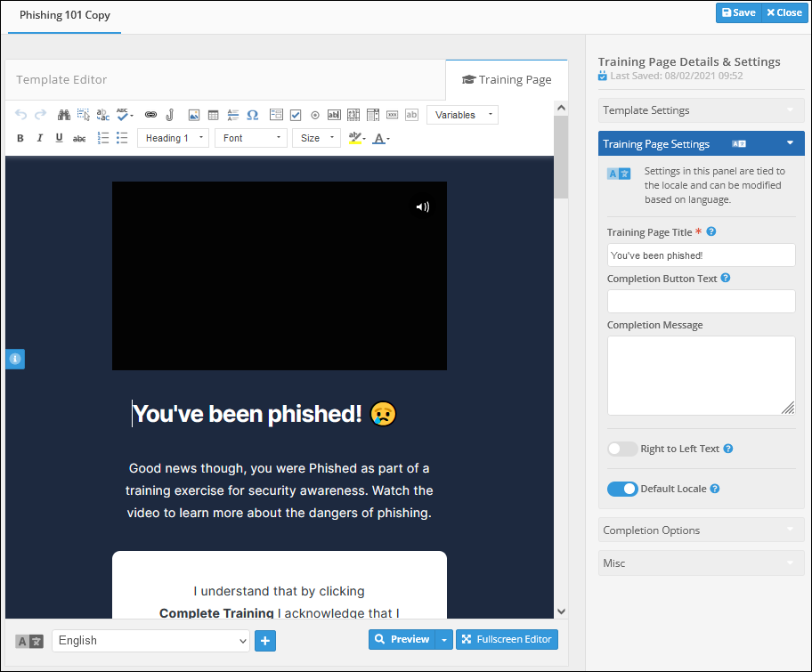The height and width of the screenshot is (672, 812).
Task: Insert special character Omega symbol
Action: pos(252,115)
